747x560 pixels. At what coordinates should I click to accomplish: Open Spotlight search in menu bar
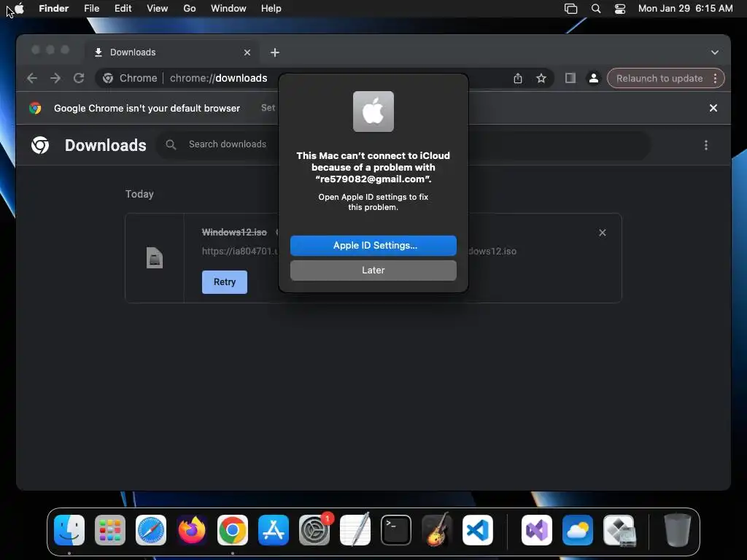(x=595, y=9)
